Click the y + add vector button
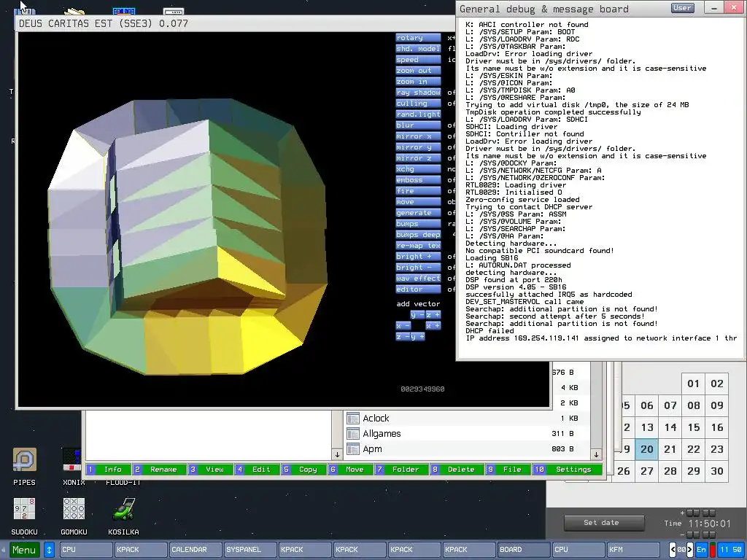 pos(418,337)
